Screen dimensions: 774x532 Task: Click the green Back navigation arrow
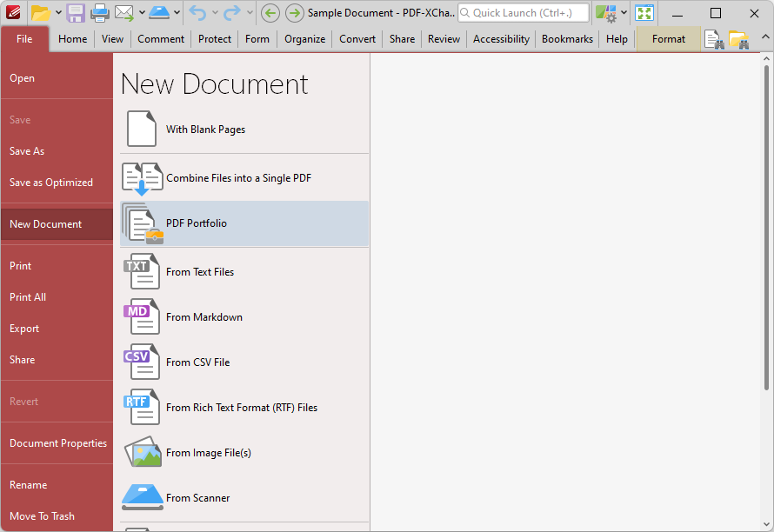[x=270, y=13]
